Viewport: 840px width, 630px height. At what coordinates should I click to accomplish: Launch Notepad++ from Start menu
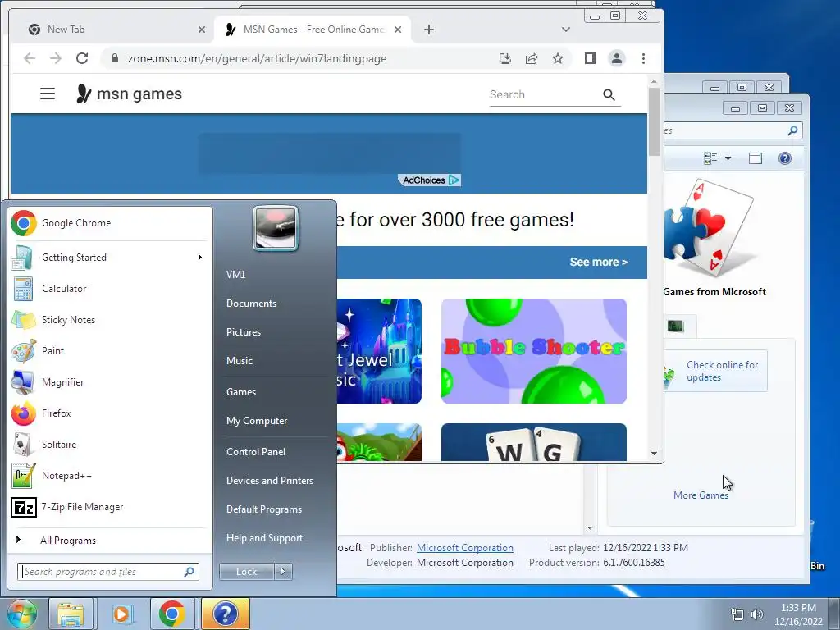[x=110, y=475]
